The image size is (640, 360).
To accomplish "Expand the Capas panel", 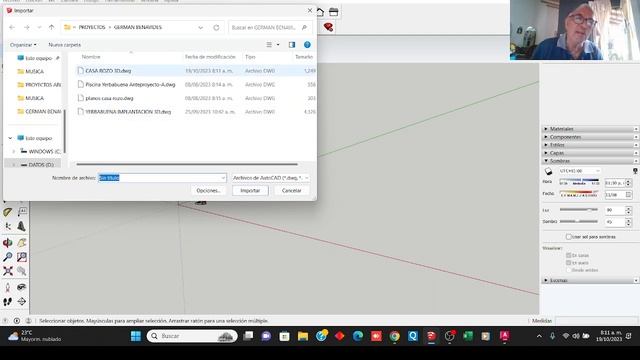I will (x=591, y=153).
